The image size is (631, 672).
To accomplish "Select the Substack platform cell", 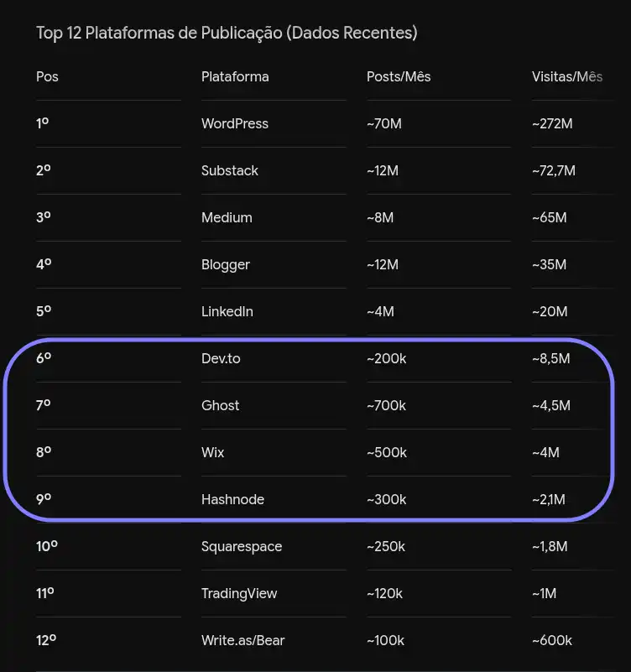I will point(230,170).
